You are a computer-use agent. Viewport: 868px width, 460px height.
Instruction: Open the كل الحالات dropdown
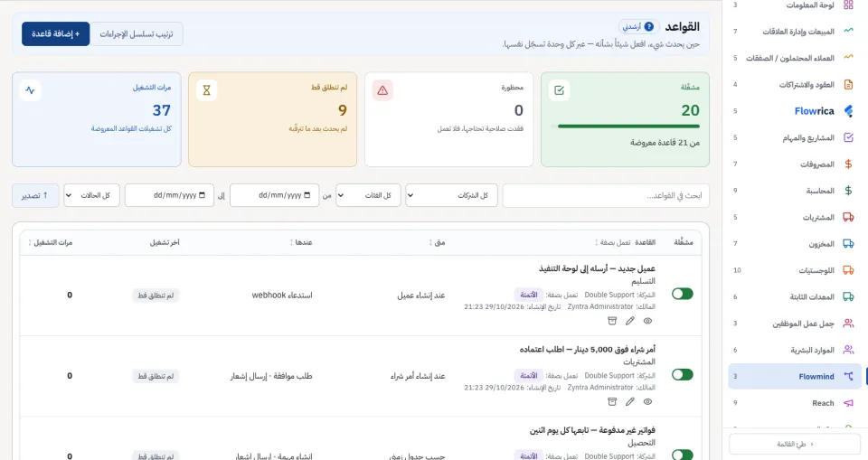click(x=91, y=195)
